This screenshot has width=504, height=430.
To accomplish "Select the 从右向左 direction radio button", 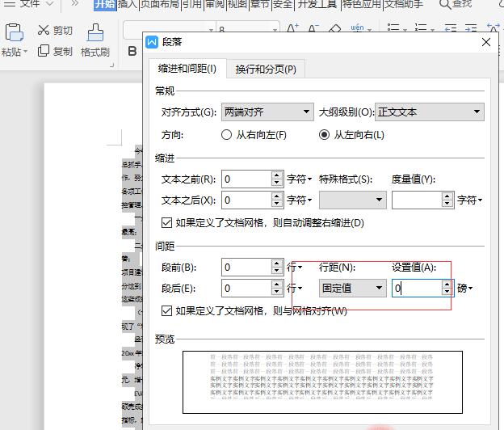I will click(227, 135).
